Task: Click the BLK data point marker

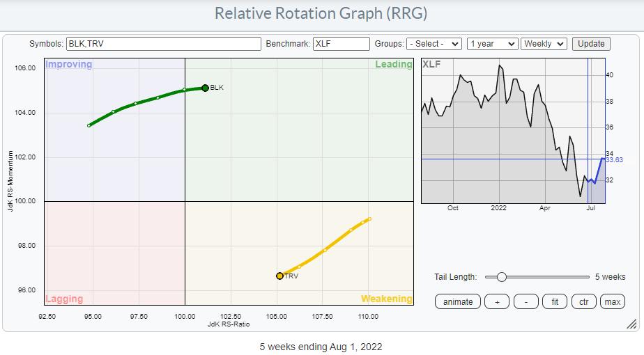Action: pos(205,88)
